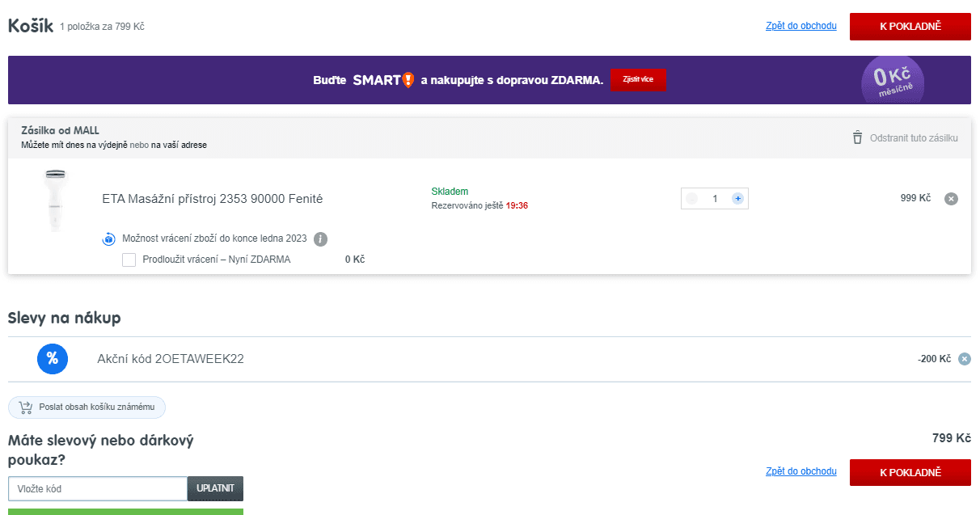This screenshot has width=980, height=515.
Task: Click Možnost vrácení zboží do konce ledna 2023
Action: (214, 239)
